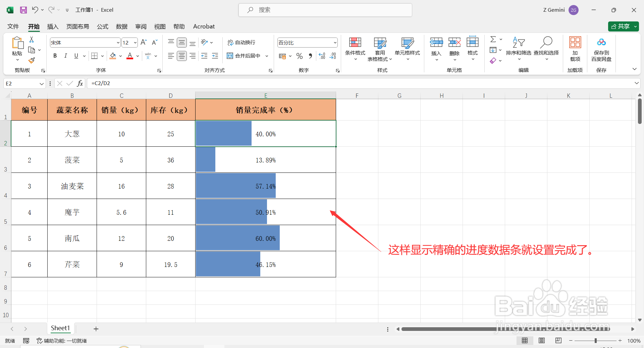This screenshot has height=348, width=644.
Task: Open the Insert (插入) tab
Action: [53, 26]
